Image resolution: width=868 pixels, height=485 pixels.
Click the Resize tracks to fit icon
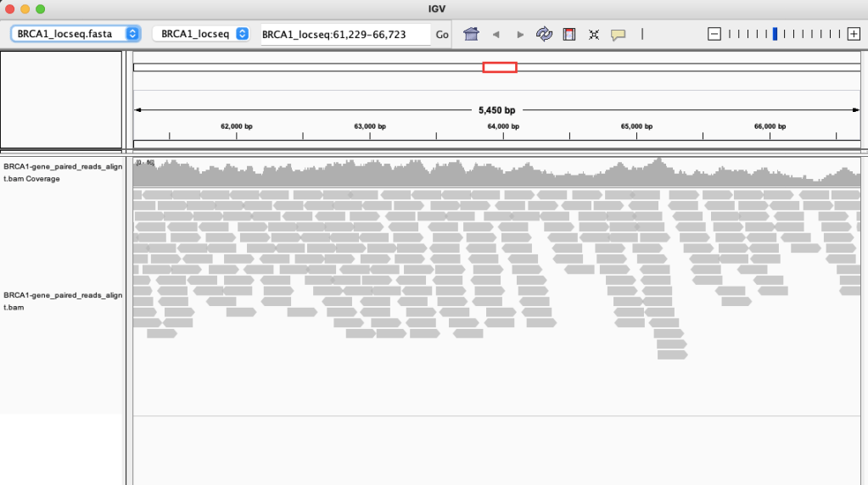(x=594, y=34)
